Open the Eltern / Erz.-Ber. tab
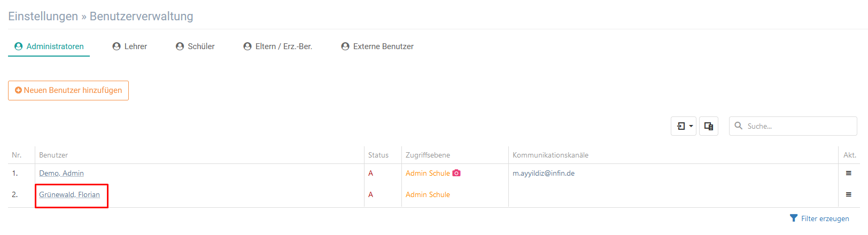 pos(278,46)
